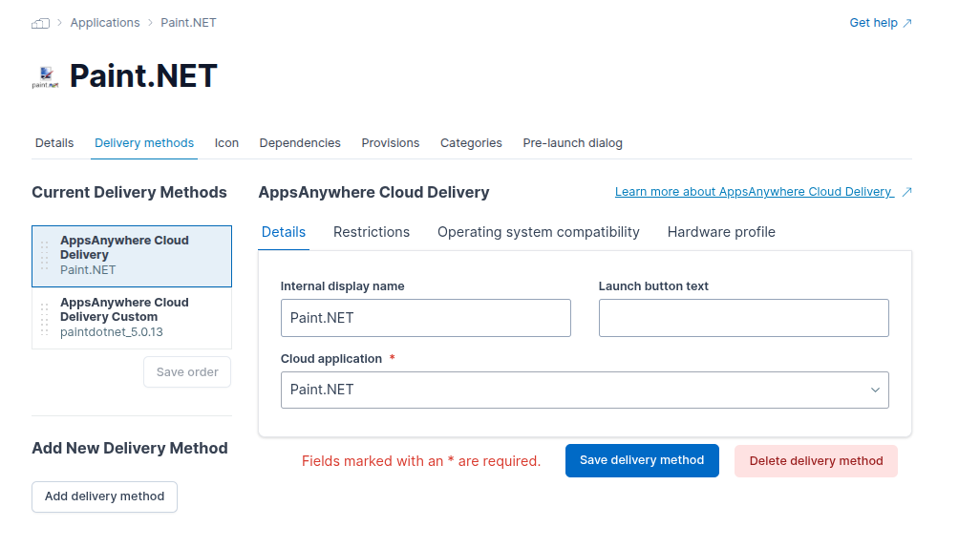The width and height of the screenshot is (980, 549).
Task: Select the AppsAnywhere Cloud Delivery Paint.NET method
Action: (x=132, y=256)
